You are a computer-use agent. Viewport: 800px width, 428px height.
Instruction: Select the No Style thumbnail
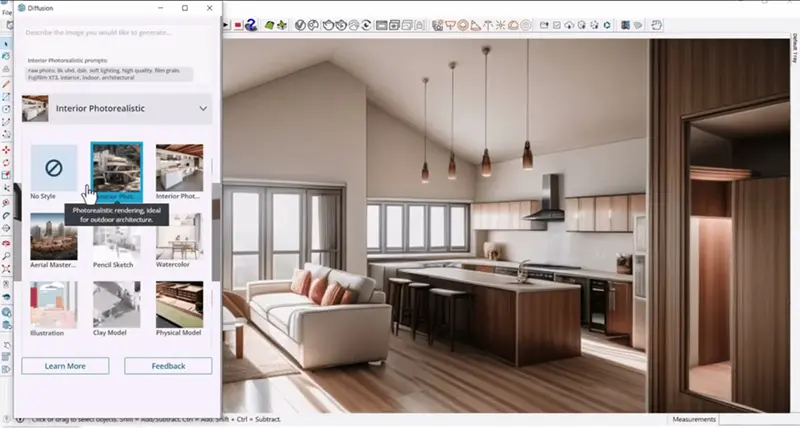point(54,167)
